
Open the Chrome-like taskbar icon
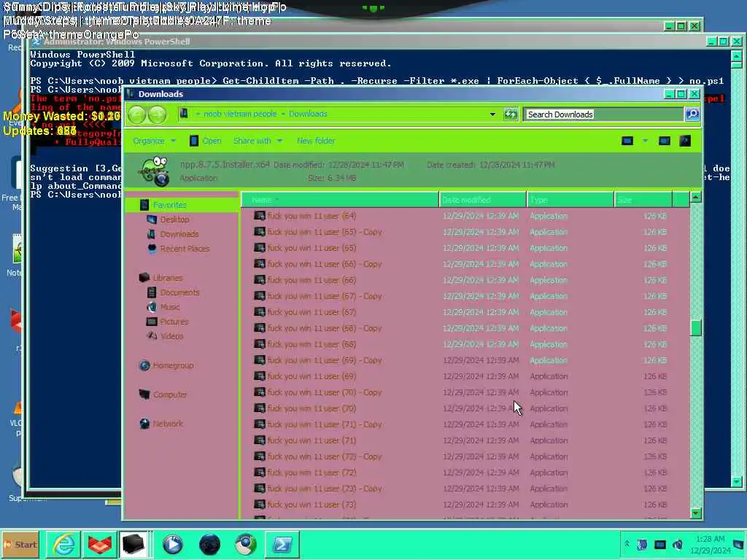[245, 544]
